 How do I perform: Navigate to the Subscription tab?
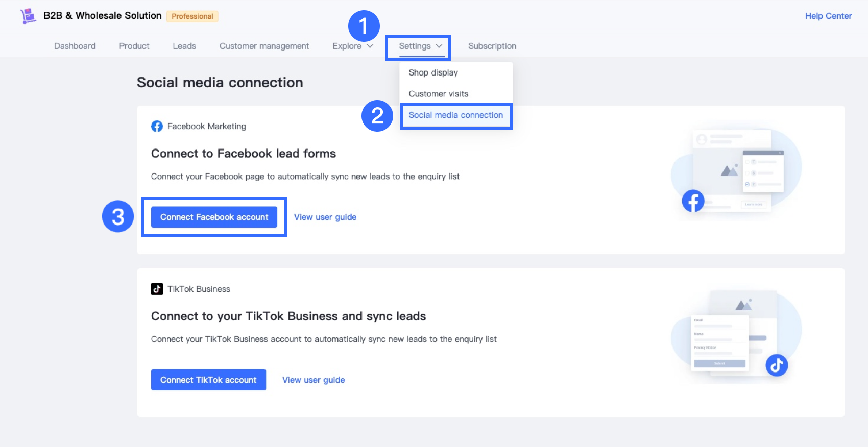(492, 46)
